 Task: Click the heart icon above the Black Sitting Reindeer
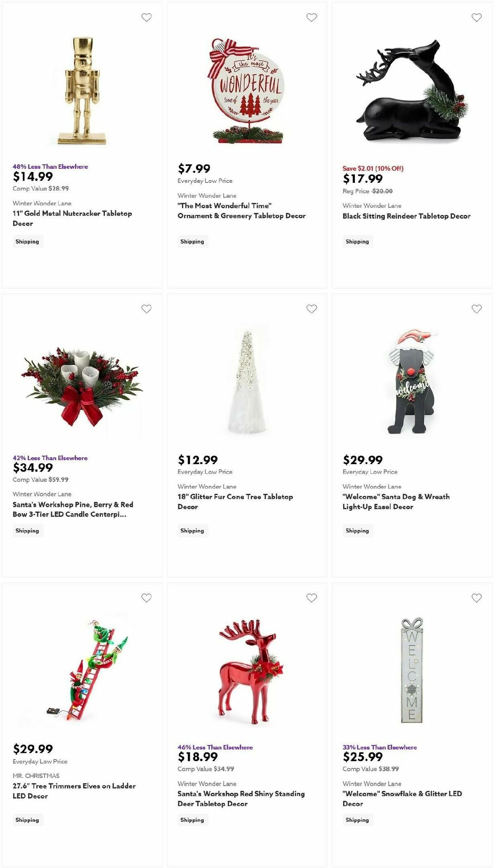476,18
